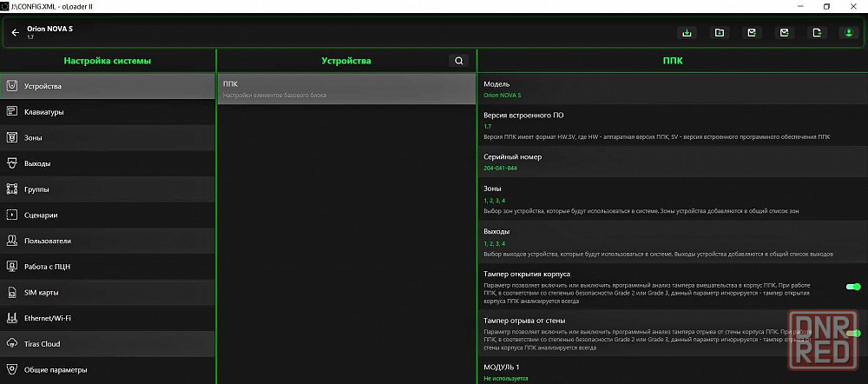Image resolution: width=868 pixels, height=384 pixels.
Task: Click the Модель value Orion NOVA S
Action: pos(502,96)
